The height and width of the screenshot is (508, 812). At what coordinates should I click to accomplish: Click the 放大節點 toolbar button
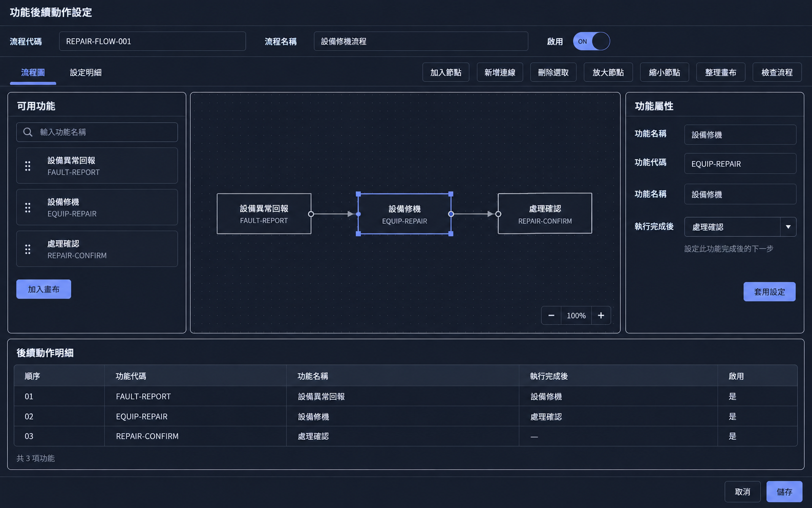[608, 73]
